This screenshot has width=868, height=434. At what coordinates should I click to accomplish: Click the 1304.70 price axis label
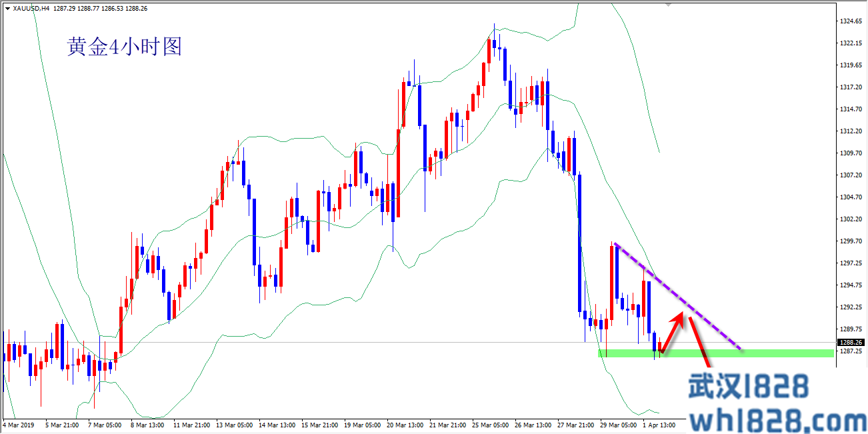point(851,197)
